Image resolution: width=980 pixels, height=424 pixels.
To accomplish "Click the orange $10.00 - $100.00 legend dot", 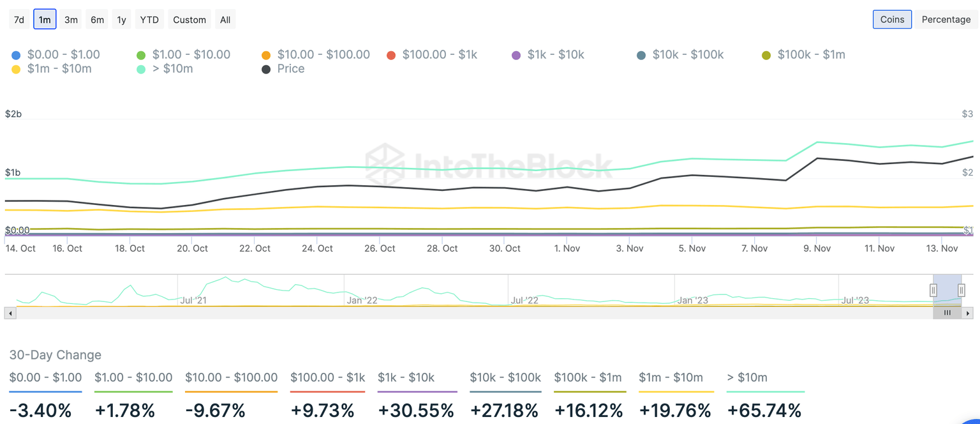I will (265, 54).
